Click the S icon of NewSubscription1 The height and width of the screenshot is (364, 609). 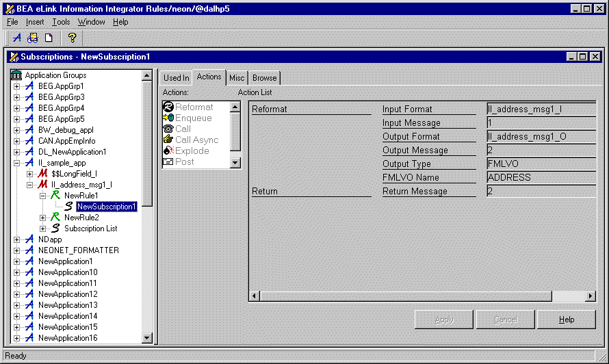[x=68, y=206]
